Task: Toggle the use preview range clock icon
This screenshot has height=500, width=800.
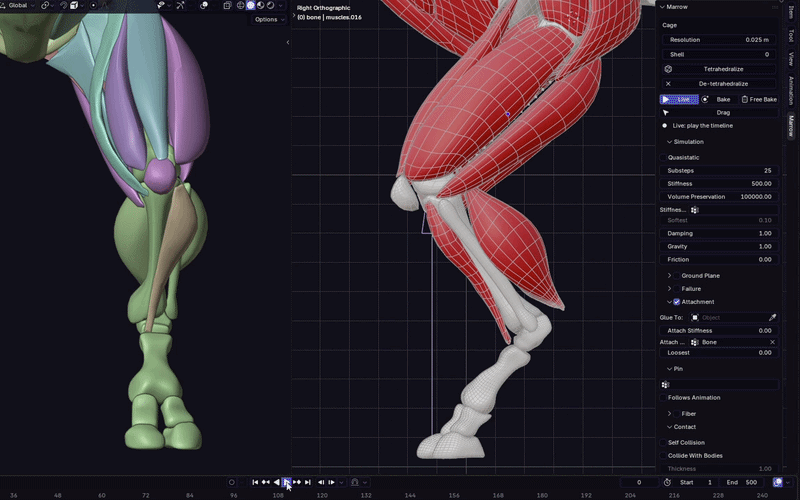Action: pos(667,482)
